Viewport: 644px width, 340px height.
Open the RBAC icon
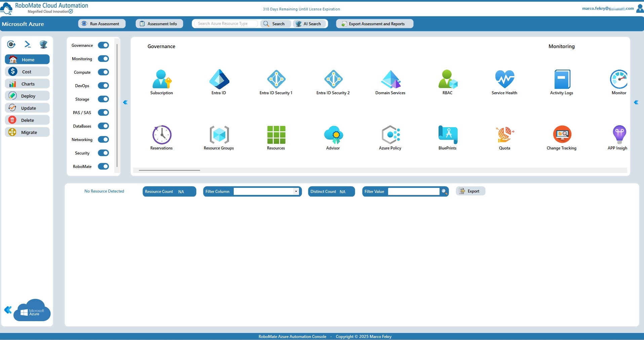point(448,79)
